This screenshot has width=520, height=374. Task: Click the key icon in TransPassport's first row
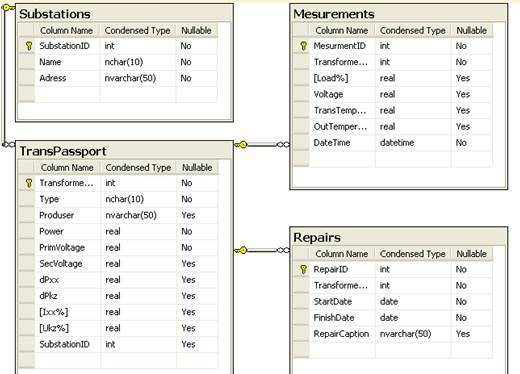(x=29, y=183)
